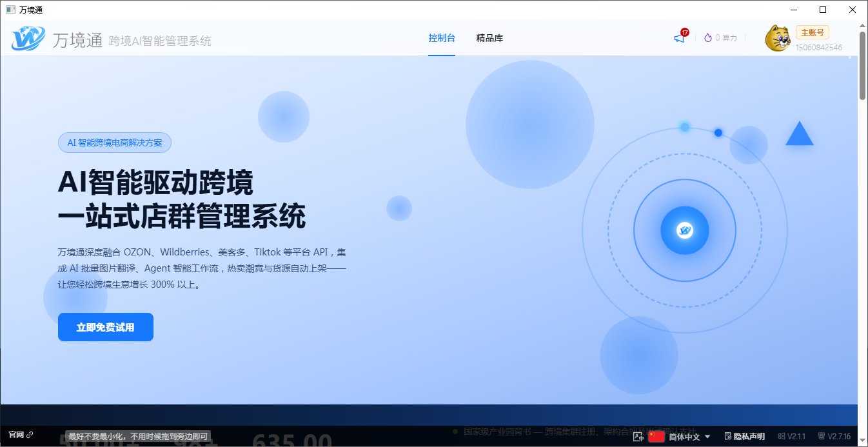
Task: Click the 万境通 W logo in header
Action: coord(28,39)
